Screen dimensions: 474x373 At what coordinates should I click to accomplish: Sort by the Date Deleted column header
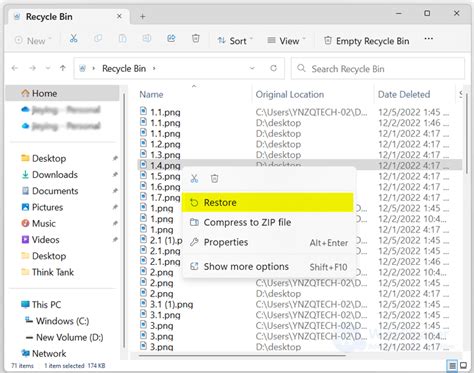pyautogui.click(x=404, y=94)
